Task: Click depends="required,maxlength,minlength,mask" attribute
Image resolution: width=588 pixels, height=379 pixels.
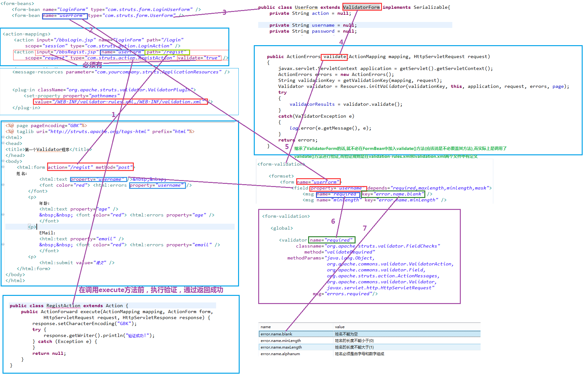Action: (x=428, y=188)
